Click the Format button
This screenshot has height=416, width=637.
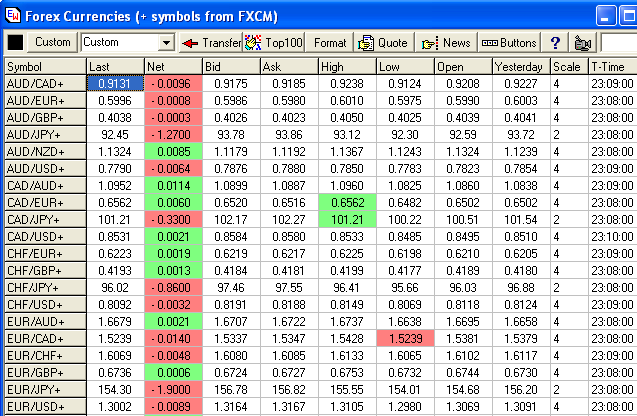(x=329, y=43)
